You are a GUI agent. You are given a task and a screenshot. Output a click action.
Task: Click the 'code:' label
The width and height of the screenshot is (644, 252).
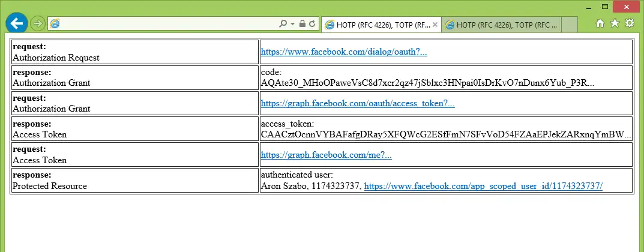pos(271,72)
